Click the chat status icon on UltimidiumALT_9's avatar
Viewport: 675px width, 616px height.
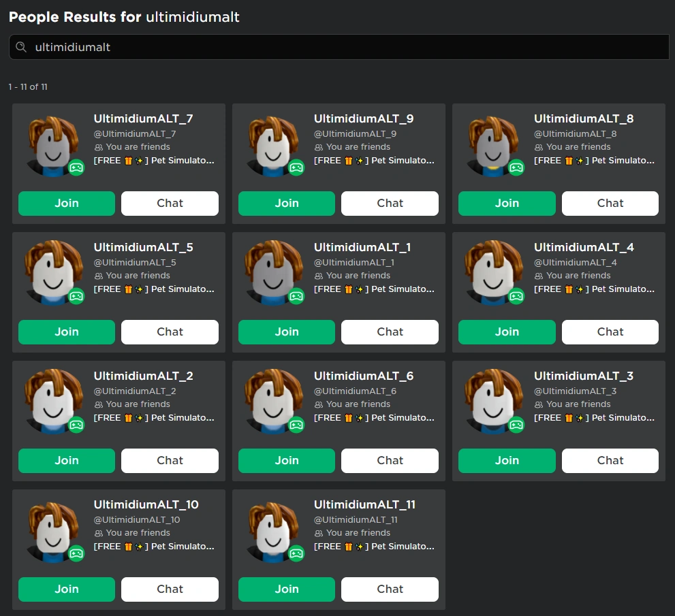tap(295, 167)
